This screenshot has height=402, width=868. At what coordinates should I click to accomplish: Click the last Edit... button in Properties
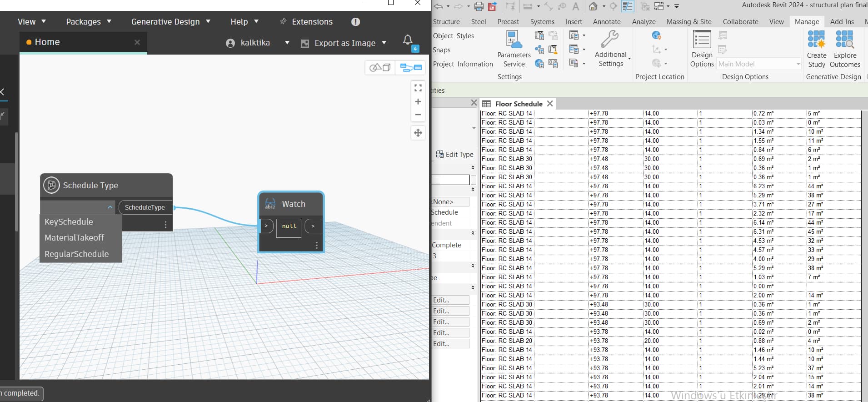[x=450, y=344]
